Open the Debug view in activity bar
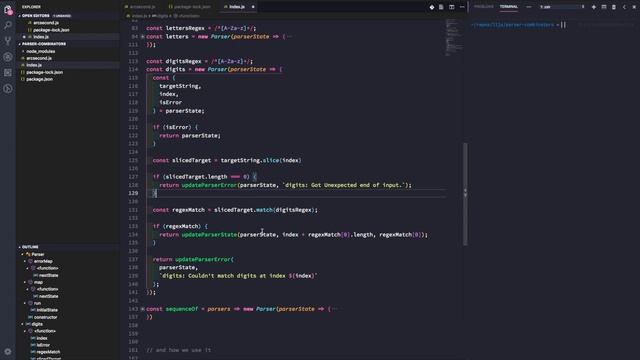The width and height of the screenshot is (640, 360). coord(8,57)
